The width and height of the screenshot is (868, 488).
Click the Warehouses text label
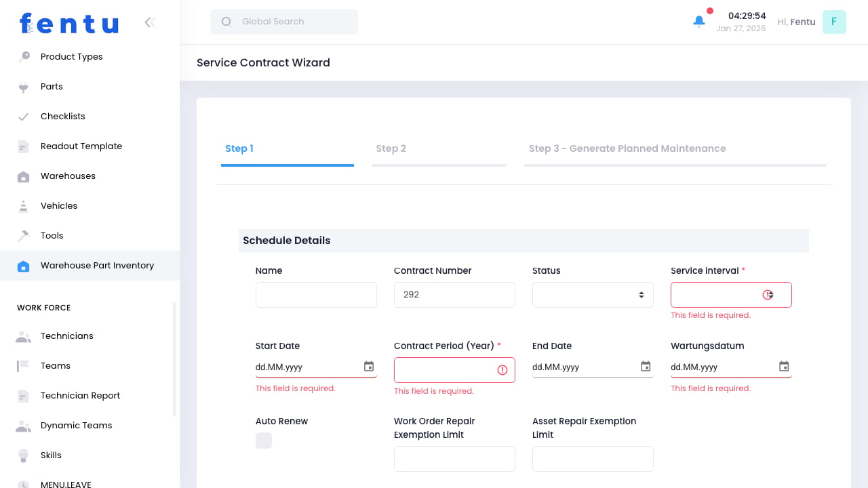pos(68,176)
